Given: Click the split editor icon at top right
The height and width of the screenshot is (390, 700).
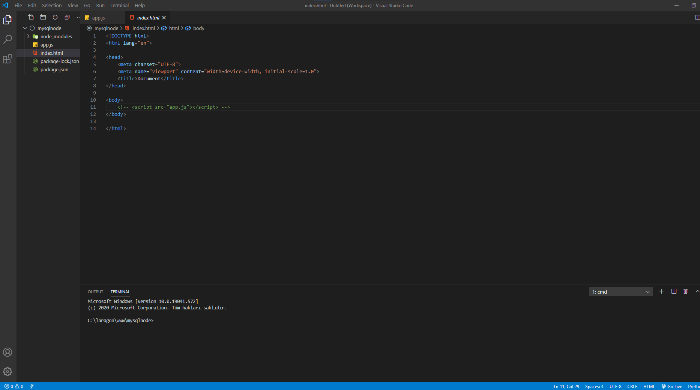Looking at the screenshot, I should (x=697, y=17).
